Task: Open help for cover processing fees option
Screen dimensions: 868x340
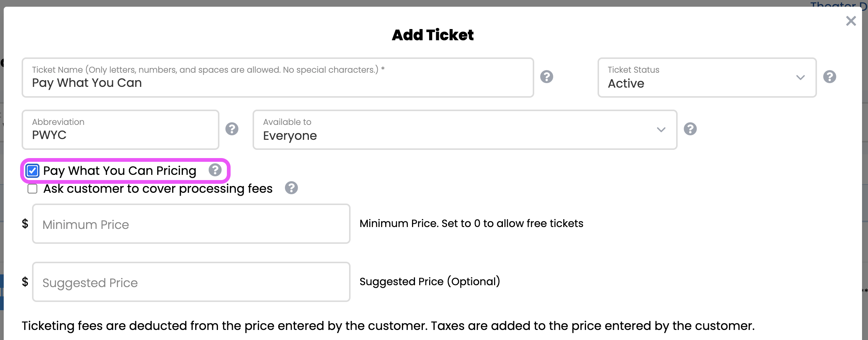Action: pos(291,188)
